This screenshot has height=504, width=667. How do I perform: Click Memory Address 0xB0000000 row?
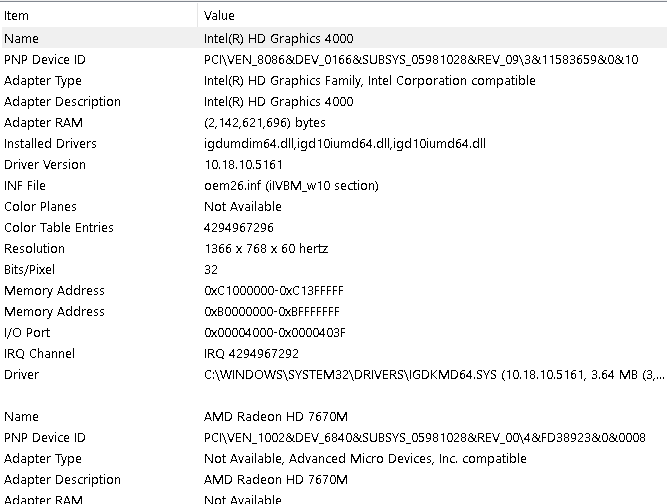334,311
